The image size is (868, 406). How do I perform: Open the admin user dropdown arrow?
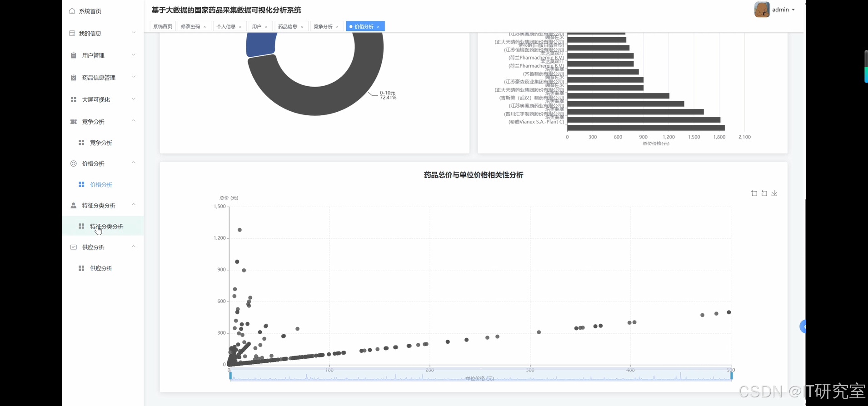[793, 10]
